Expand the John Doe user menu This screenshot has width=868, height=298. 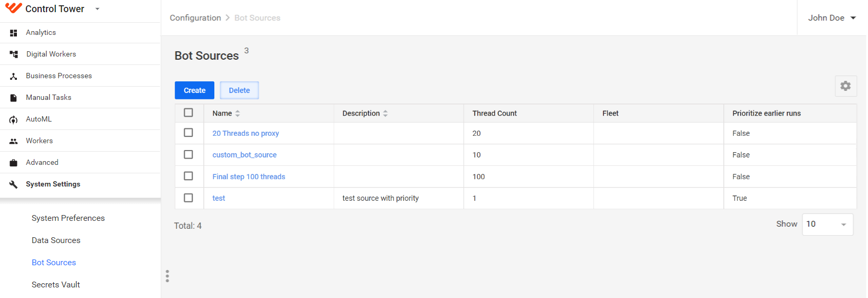[x=832, y=18]
